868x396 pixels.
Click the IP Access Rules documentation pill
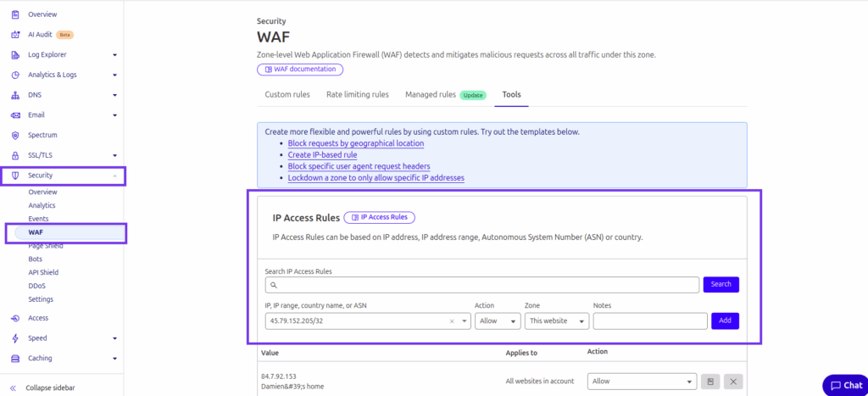point(379,218)
